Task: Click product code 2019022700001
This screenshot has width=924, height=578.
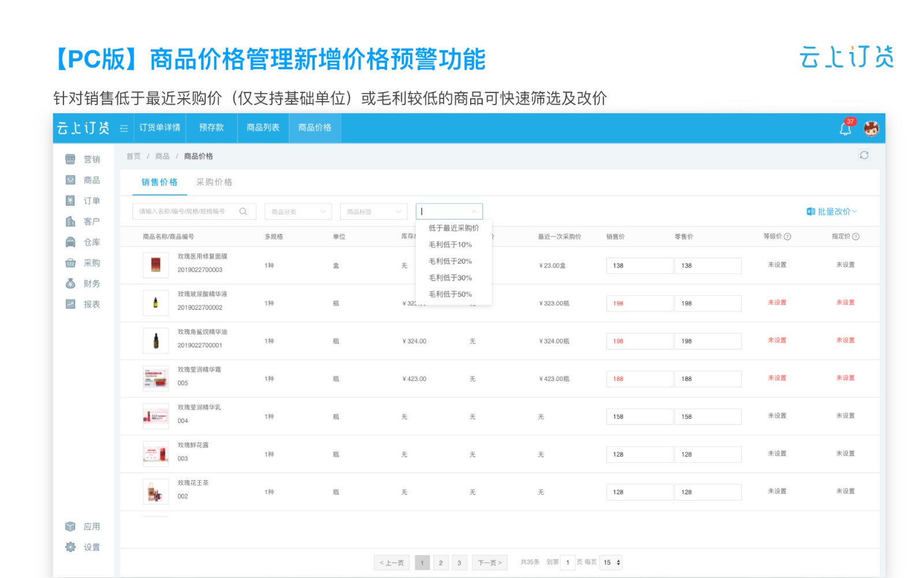Action: click(200, 346)
